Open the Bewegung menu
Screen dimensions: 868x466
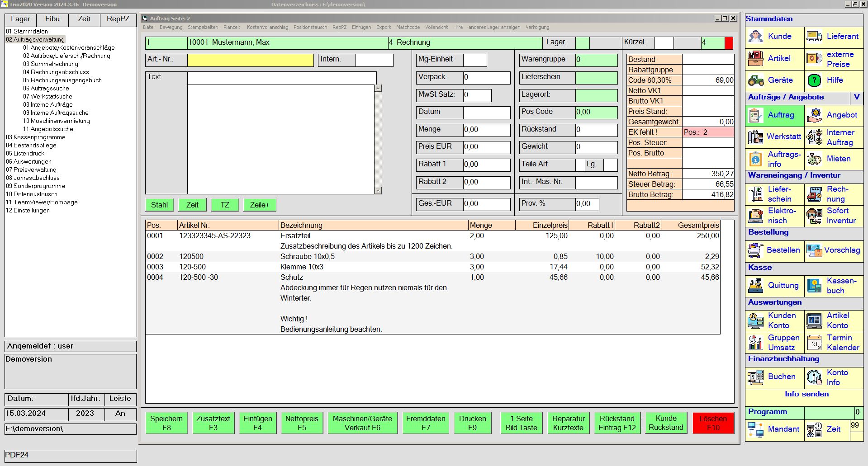coord(171,27)
